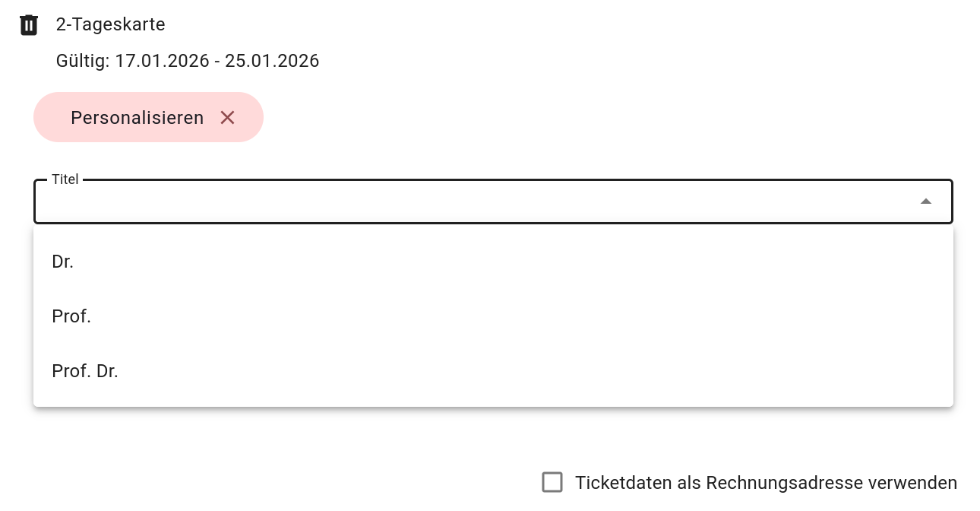
Task: Choose Prof. Dr. as the title
Action: (x=85, y=371)
